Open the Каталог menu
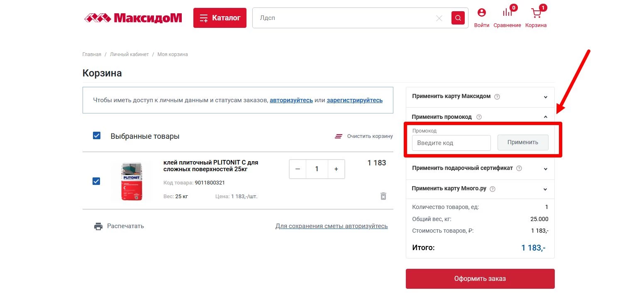 220,17
